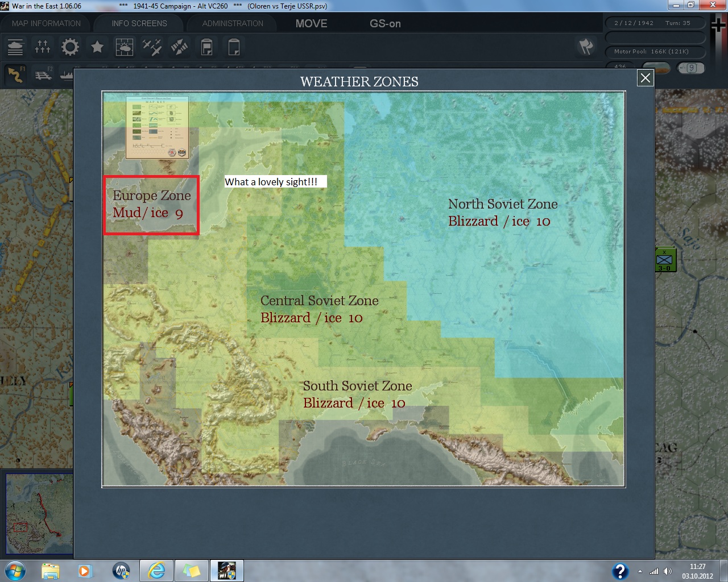This screenshot has height=582, width=728.
Task: Click the South Soviet Zone label
Action: click(357, 386)
